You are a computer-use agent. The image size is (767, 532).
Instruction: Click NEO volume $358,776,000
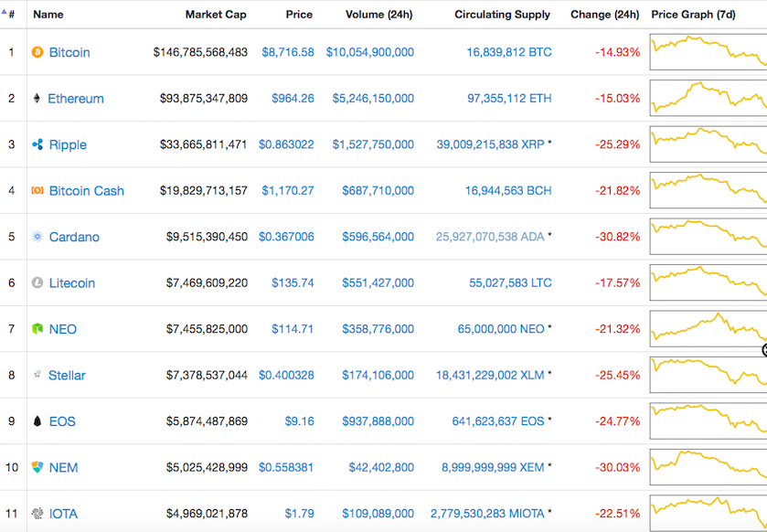click(x=378, y=329)
